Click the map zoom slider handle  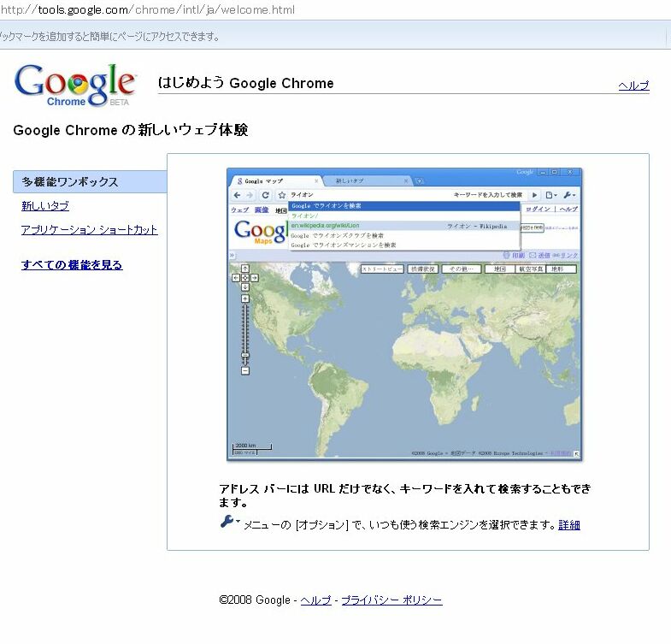point(245,356)
